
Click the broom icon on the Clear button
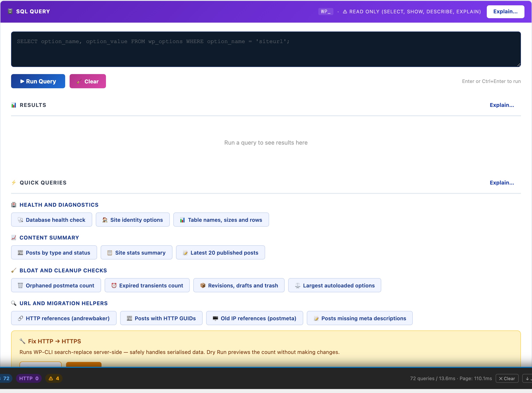79,81
